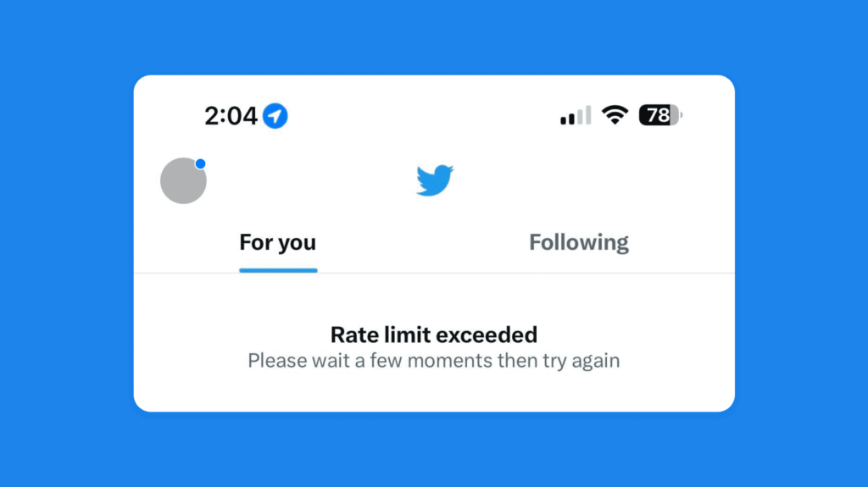
Task: Select the For you tab
Action: (x=278, y=243)
